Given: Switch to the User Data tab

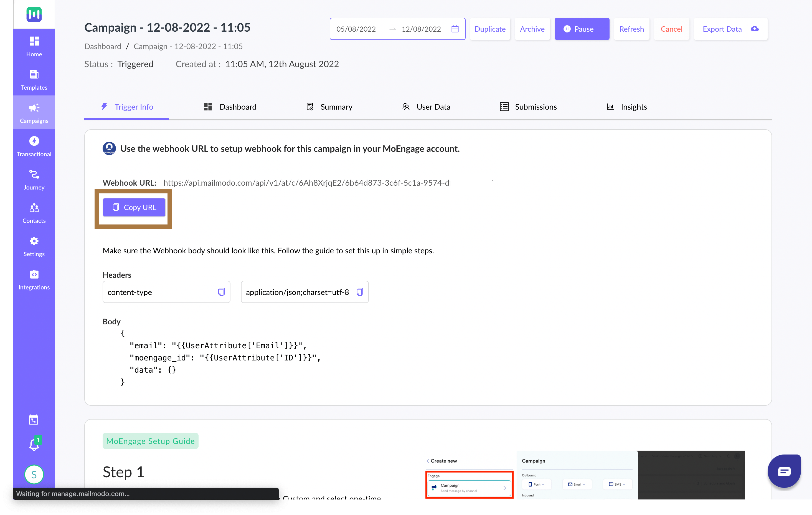Looking at the screenshot, I should coord(426,107).
